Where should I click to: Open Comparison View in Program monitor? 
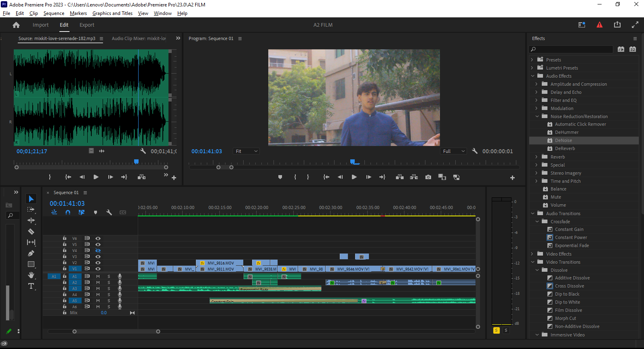457,177
